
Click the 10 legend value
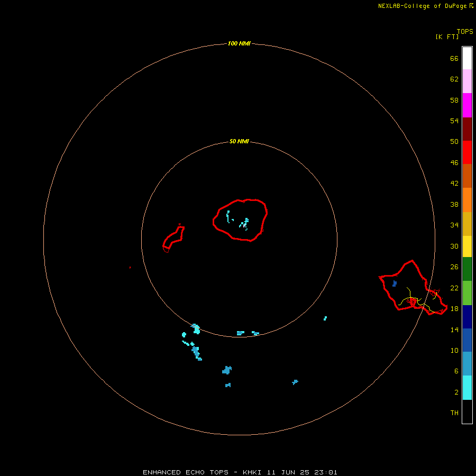coord(454,351)
